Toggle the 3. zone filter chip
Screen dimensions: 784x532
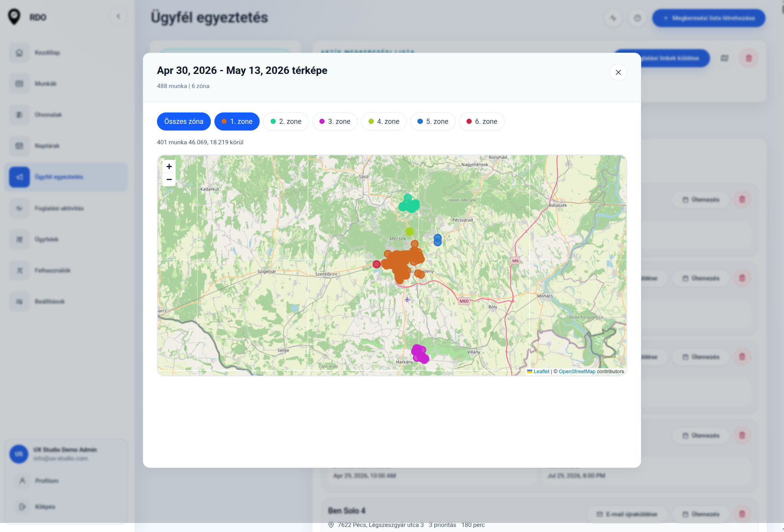click(x=335, y=121)
